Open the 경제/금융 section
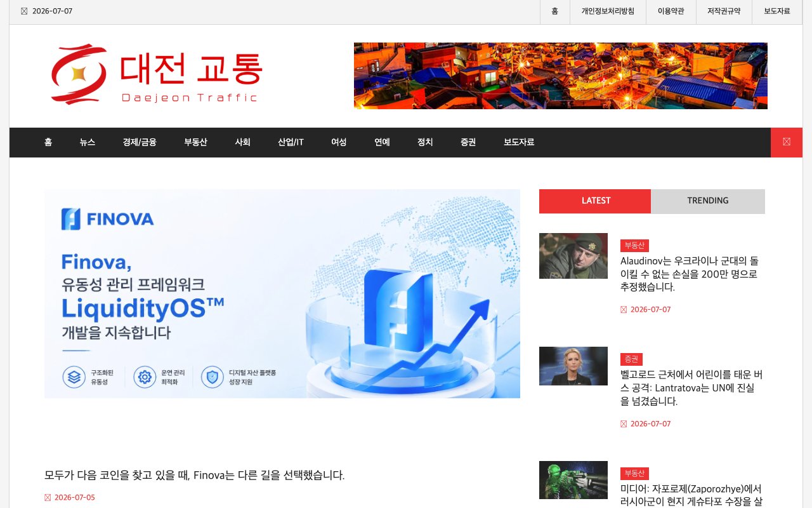The height and width of the screenshot is (508, 812). [x=140, y=142]
